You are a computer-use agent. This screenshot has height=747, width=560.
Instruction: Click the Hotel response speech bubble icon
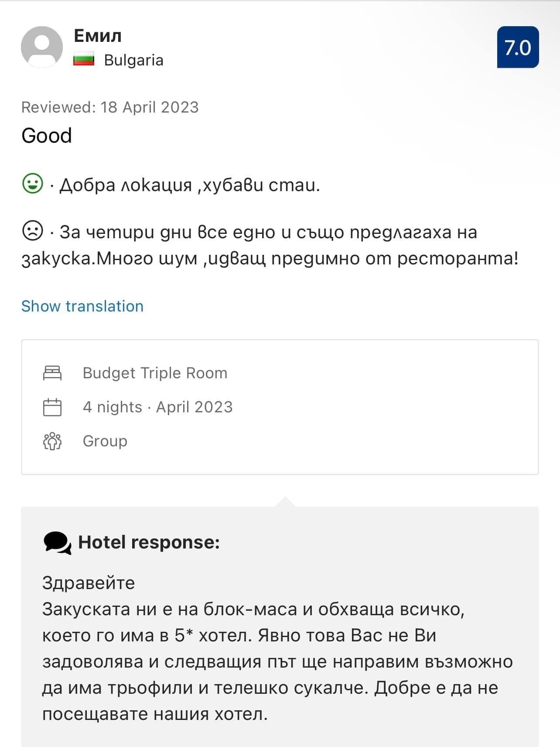coord(57,543)
